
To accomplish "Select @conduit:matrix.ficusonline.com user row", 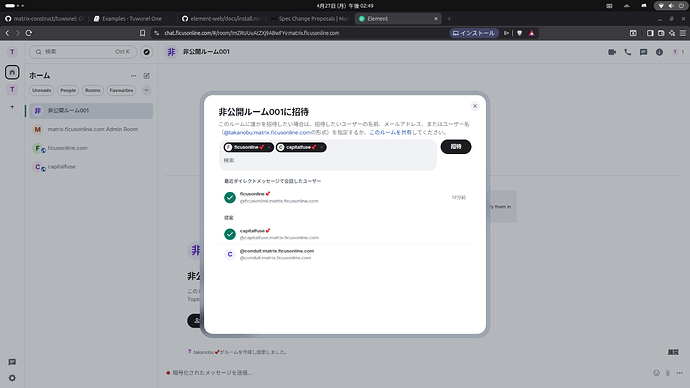I will click(345, 254).
